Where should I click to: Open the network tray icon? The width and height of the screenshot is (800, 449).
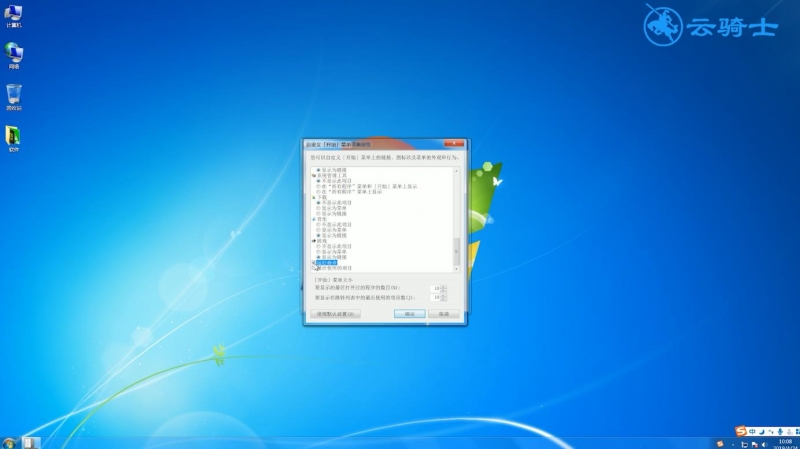pos(745,445)
